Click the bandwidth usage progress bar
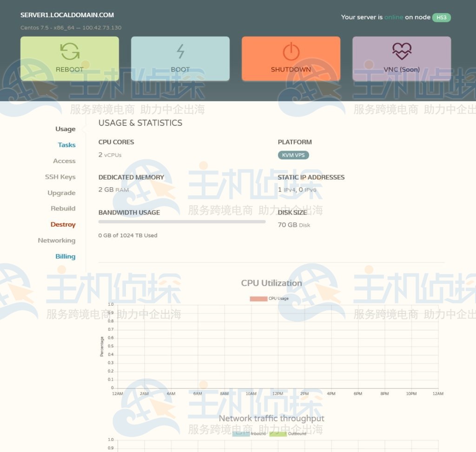Image resolution: width=476 pixels, height=452 pixels. point(182,222)
